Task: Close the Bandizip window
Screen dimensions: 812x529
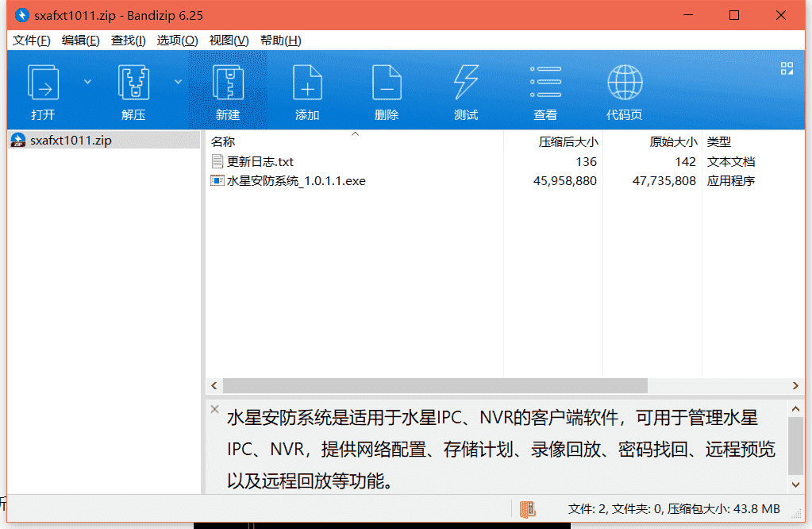Action: [781, 15]
